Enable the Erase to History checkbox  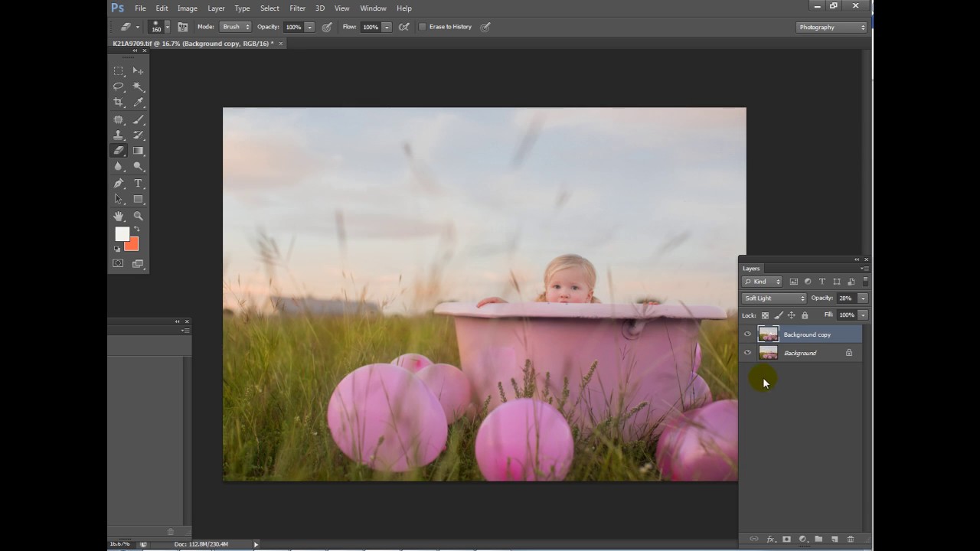tap(422, 27)
